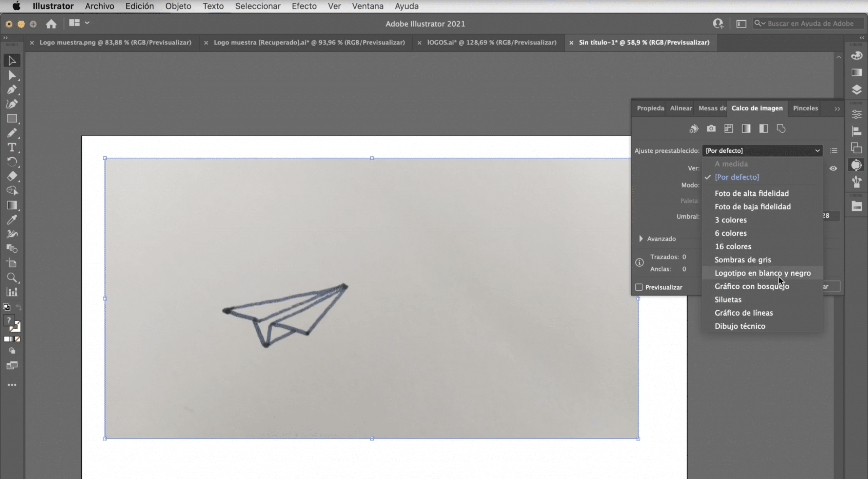Click the fill color swatch
Viewport: 868px width, 479px height.
pyautogui.click(x=9, y=320)
